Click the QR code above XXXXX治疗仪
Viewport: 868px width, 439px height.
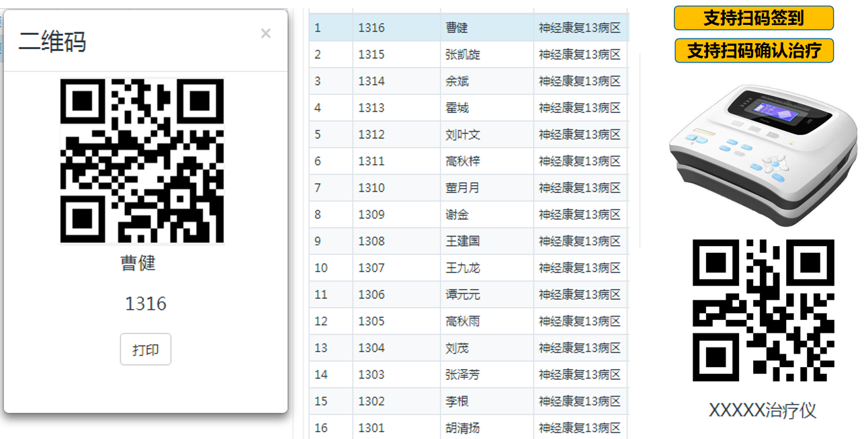[x=763, y=310]
